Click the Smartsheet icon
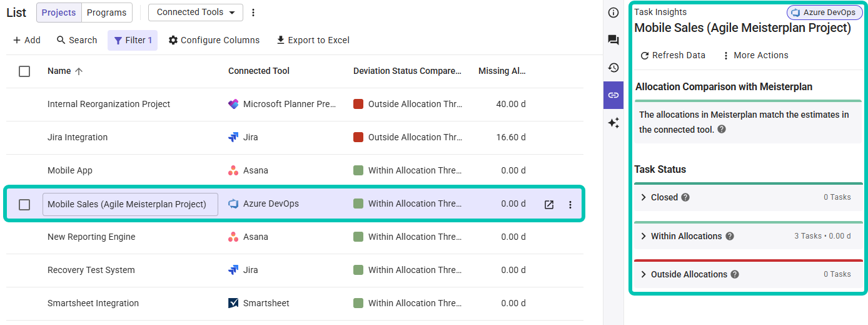The image size is (868, 325). click(x=233, y=304)
